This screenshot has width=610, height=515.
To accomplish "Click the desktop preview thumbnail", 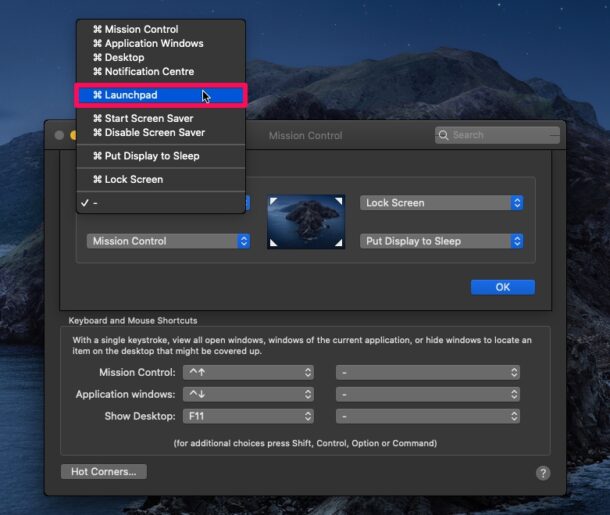I will (306, 222).
